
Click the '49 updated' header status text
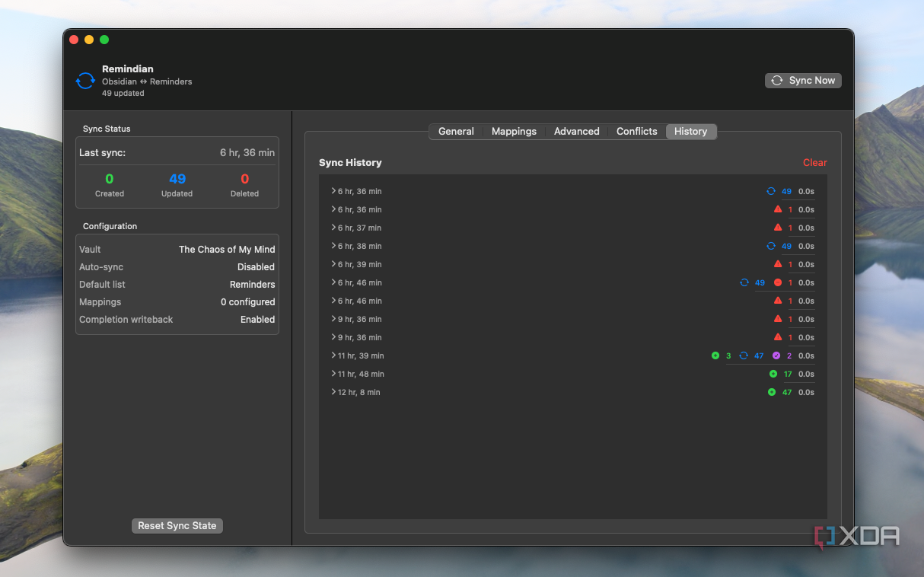point(123,94)
